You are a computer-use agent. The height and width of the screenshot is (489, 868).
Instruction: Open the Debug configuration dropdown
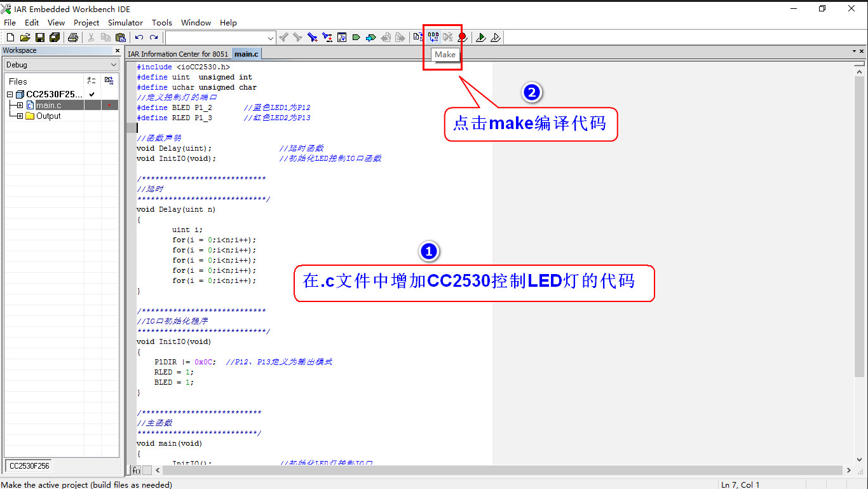pos(113,64)
